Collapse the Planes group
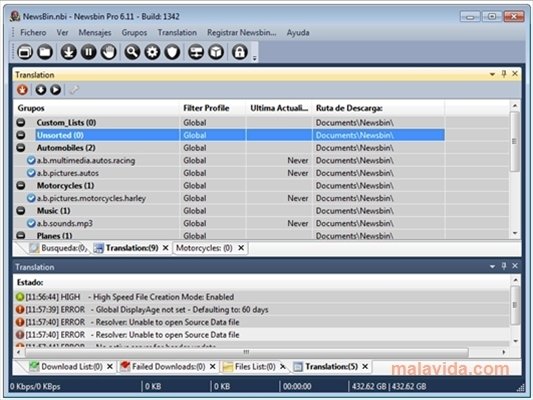This screenshot has height=400, width=533. (x=21, y=235)
